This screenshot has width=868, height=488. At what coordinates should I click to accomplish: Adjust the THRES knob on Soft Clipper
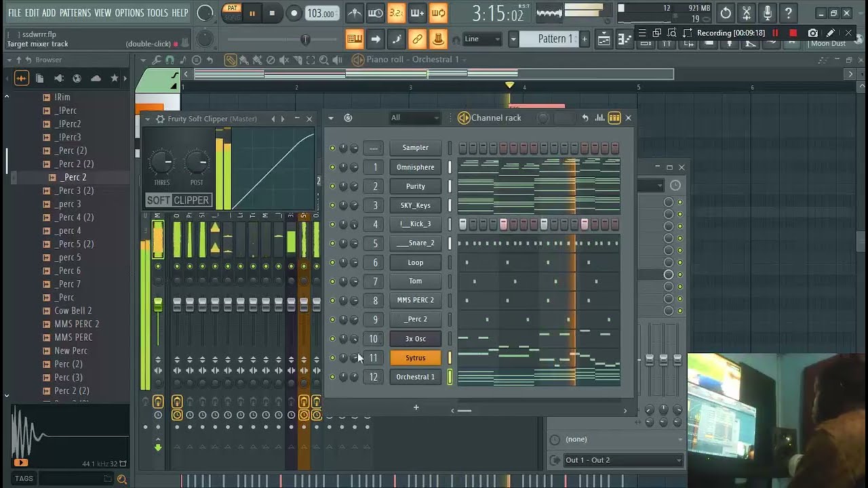[161, 162]
